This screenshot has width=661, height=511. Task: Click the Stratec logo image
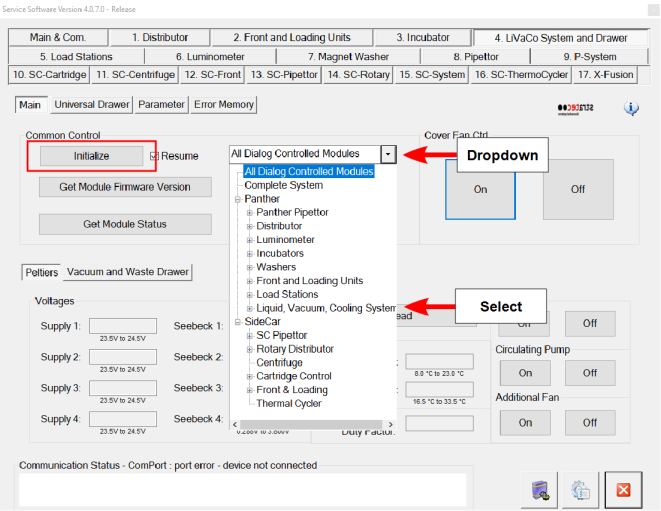click(x=577, y=107)
